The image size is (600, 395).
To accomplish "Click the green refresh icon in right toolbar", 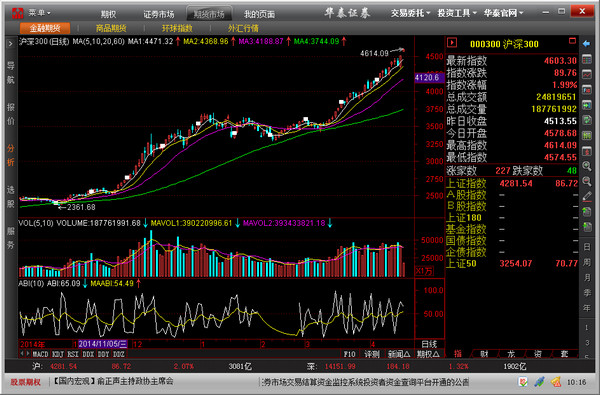I will pyautogui.click(x=587, y=120).
